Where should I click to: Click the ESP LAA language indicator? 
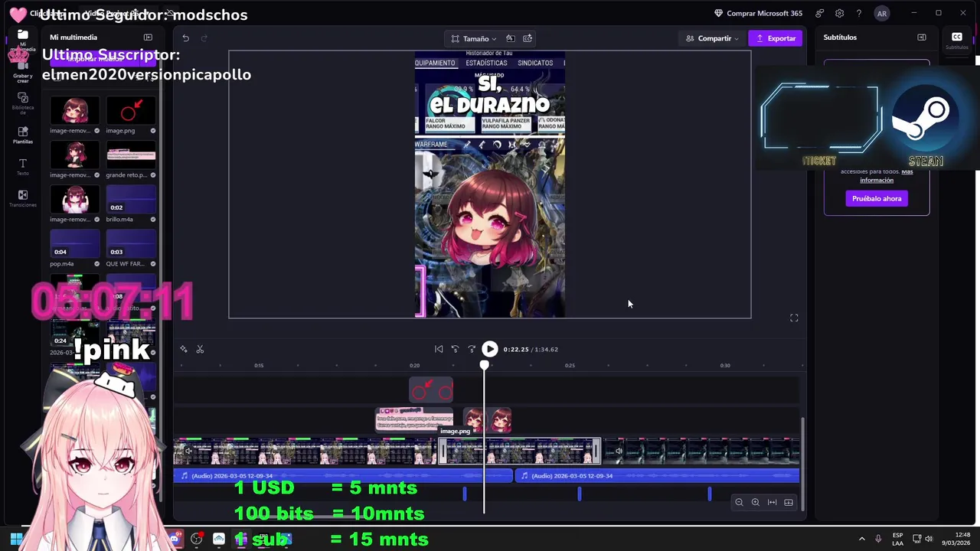pos(897,539)
